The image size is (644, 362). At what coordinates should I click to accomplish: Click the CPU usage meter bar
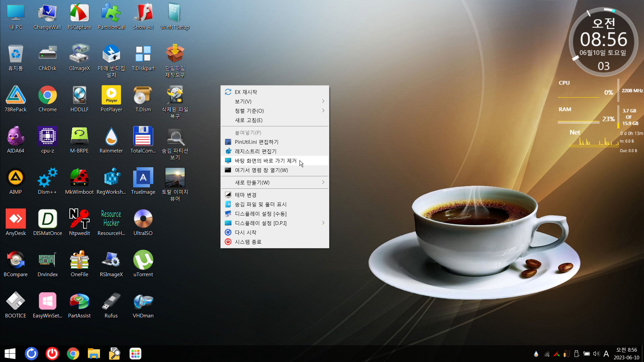579,97
